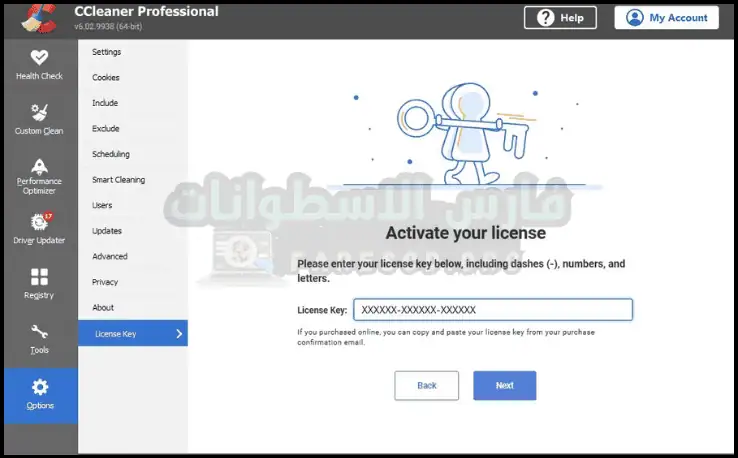Open the Settings options page
This screenshot has height=458, width=738.
107,51
